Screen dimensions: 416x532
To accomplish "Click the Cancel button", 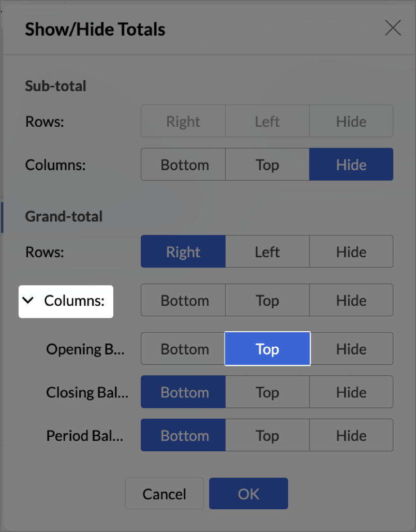I will click(164, 494).
